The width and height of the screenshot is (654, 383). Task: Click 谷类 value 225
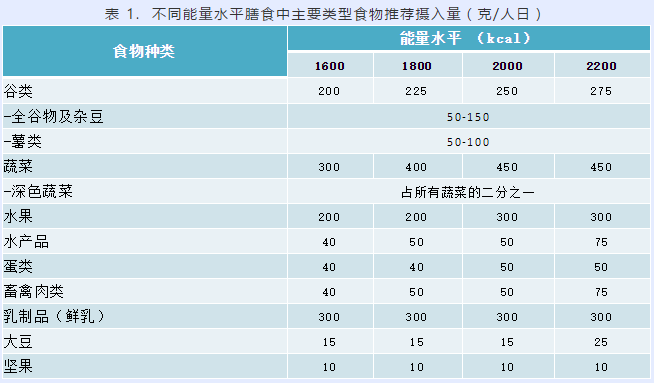(416, 91)
